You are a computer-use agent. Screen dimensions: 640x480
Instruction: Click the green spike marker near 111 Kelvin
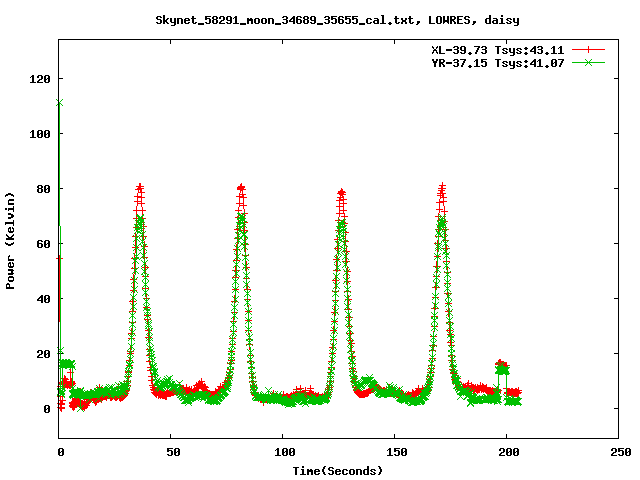click(x=60, y=103)
